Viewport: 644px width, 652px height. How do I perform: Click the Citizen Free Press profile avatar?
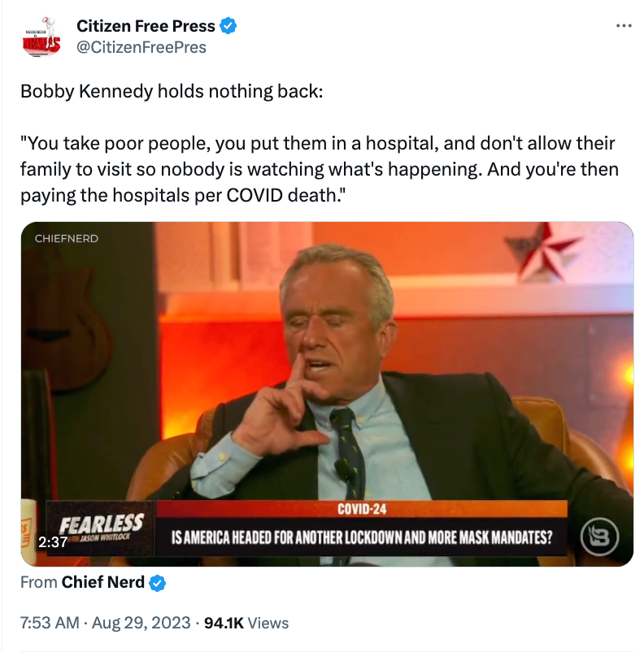[x=41, y=37]
